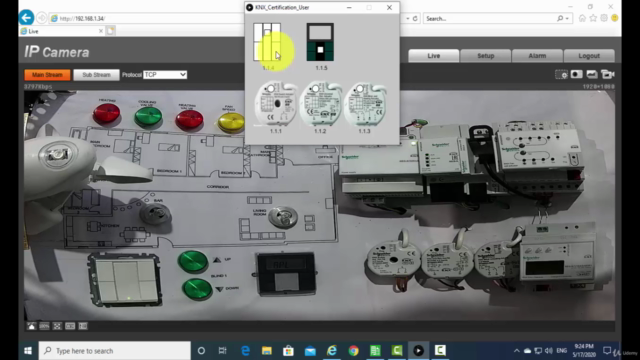Open the browser home page icon
Image resolution: width=640 pixels, height=360 pixels.
(x=582, y=18)
